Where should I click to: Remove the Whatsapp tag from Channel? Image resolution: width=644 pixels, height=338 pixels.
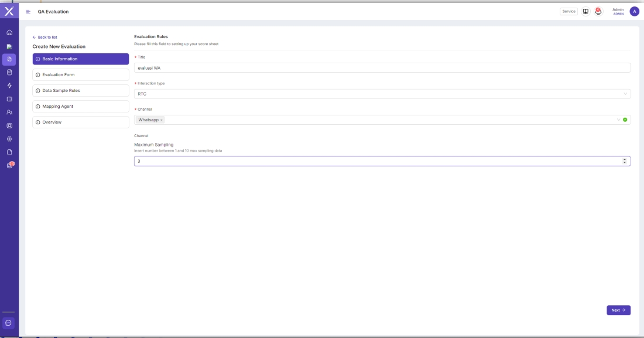pyautogui.click(x=162, y=120)
